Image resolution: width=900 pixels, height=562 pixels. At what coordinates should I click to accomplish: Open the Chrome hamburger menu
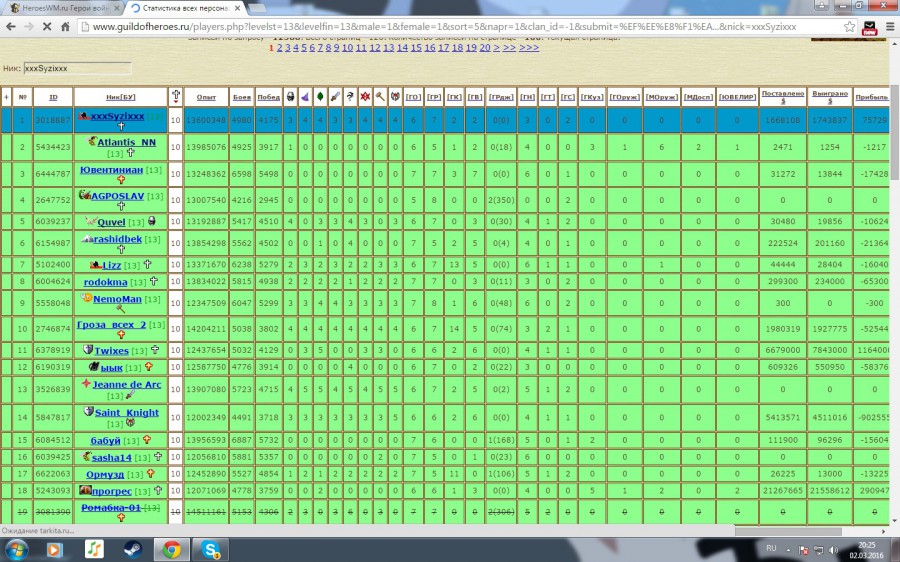[x=890, y=26]
